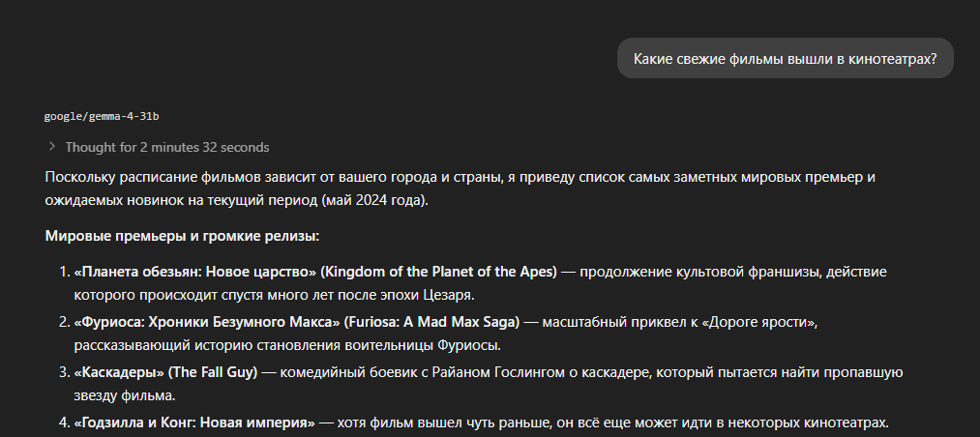Click list number 3 marker
Viewport: 980px width, 437px height.
[x=63, y=372]
